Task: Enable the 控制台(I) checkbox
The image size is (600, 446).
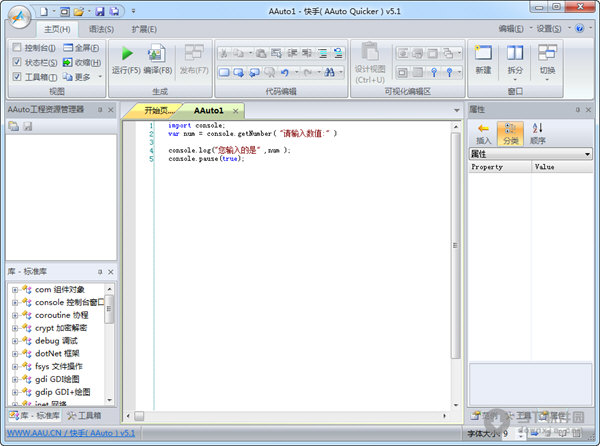Action: [17, 47]
